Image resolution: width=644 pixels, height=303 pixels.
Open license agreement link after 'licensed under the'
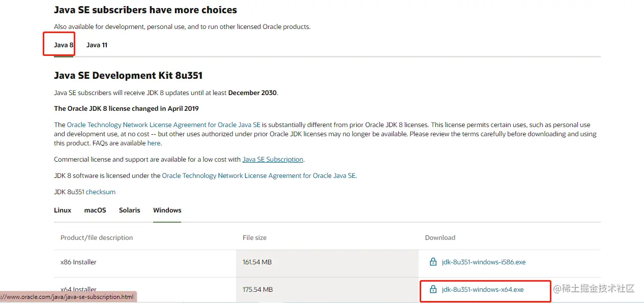coord(259,176)
